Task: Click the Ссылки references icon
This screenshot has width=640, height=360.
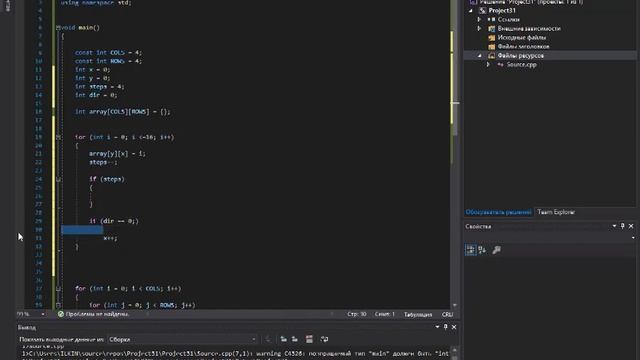Action: click(491, 19)
